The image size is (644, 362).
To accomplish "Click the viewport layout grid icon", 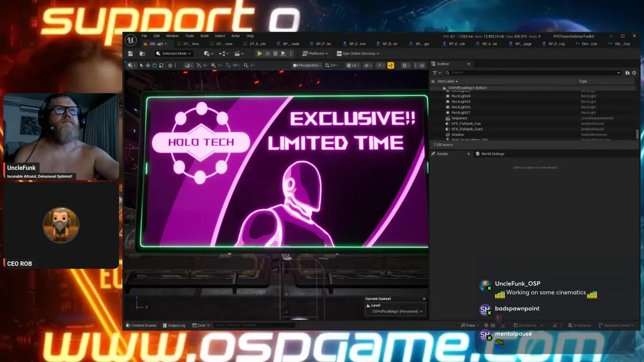I will (x=423, y=65).
